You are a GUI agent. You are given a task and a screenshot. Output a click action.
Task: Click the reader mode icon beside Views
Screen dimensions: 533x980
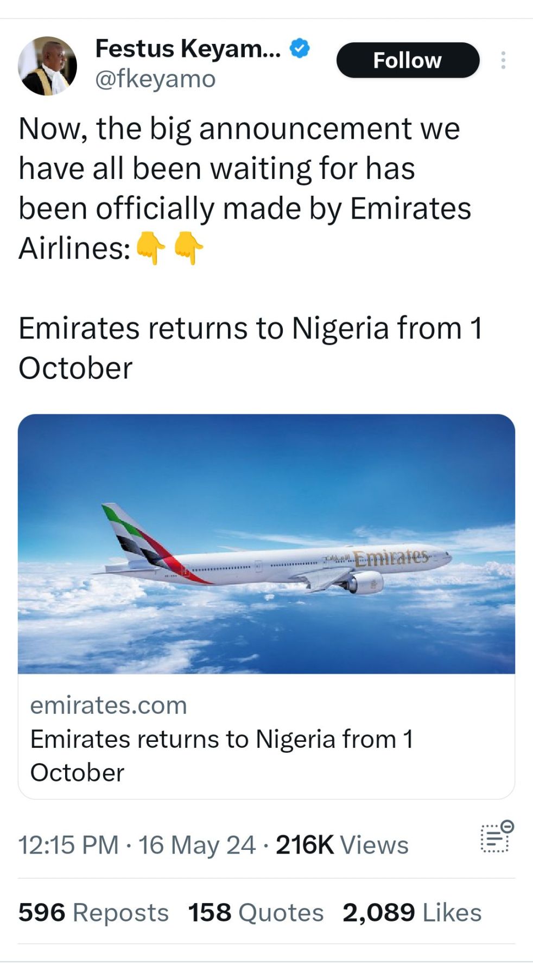coord(496,837)
